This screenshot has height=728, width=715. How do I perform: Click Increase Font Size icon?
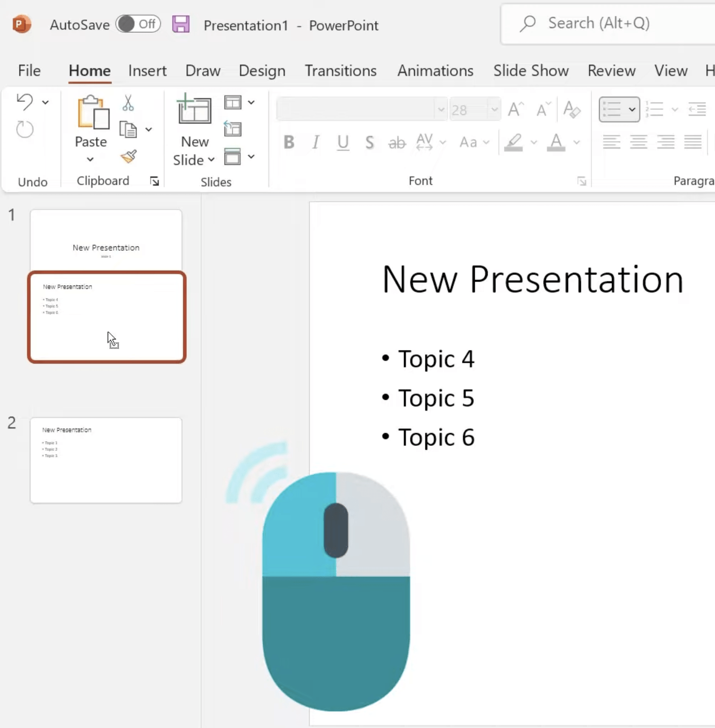pos(516,110)
